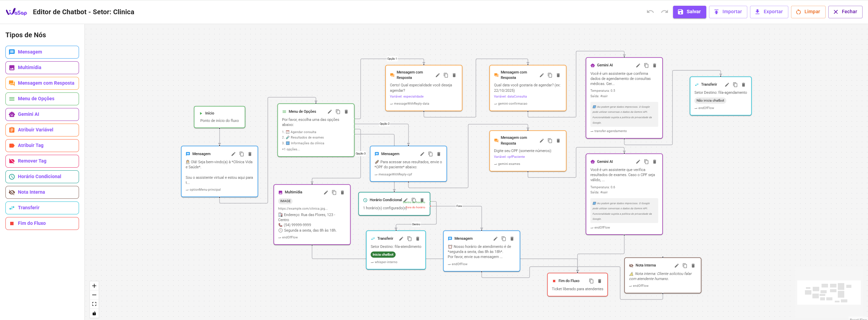Duplicate the Nota Interna node
Image resolution: width=868 pixels, height=320 pixels.
[x=685, y=265]
